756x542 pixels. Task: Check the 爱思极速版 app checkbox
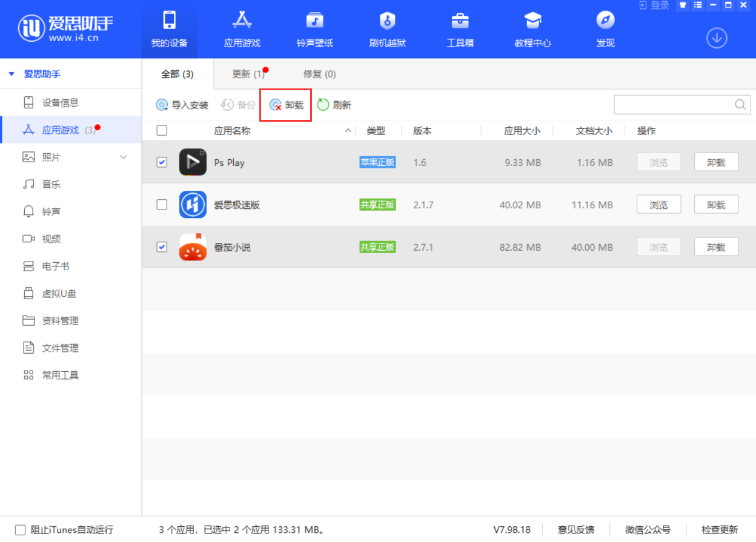click(161, 205)
